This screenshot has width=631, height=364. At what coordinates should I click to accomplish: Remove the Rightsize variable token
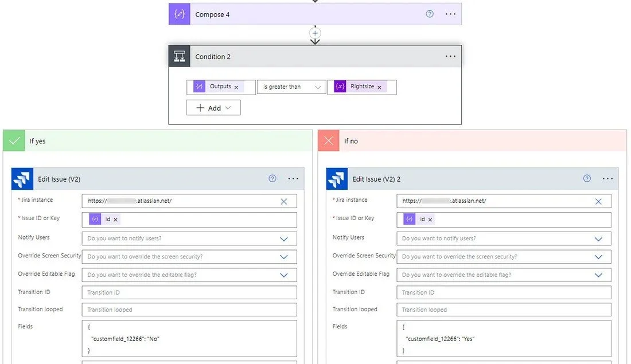[x=379, y=87]
